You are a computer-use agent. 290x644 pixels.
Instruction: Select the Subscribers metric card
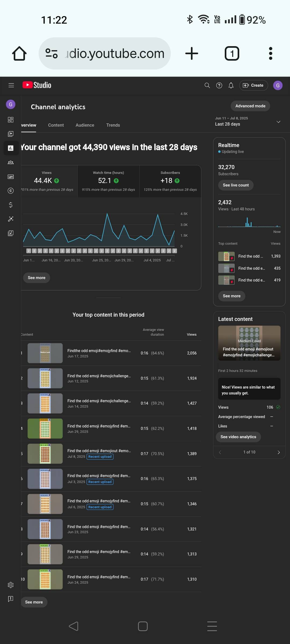coord(170,181)
